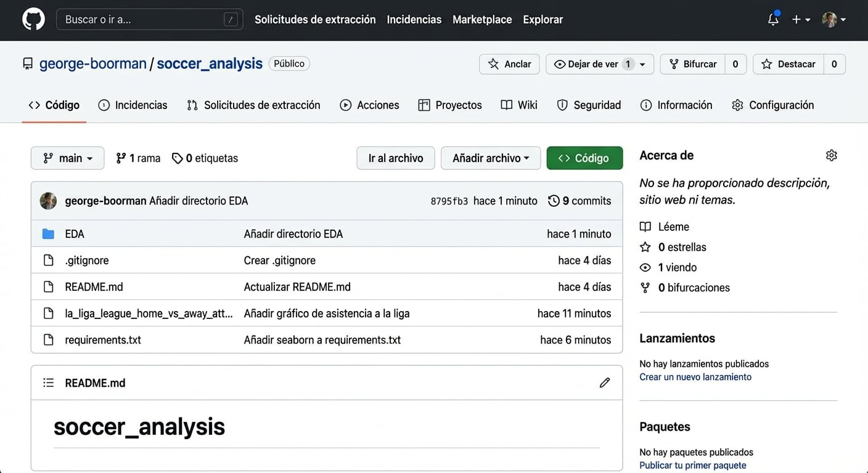Open the notifications bell
Screen dimensions: 868x473
773,19
